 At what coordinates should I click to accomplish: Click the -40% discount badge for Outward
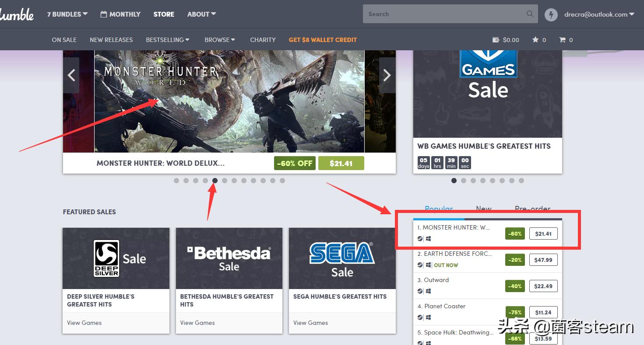pyautogui.click(x=515, y=286)
